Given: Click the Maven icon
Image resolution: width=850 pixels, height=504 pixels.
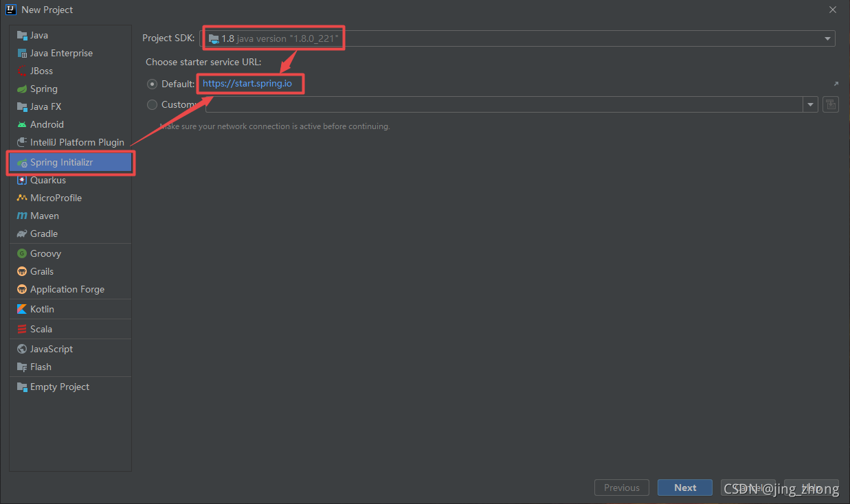Looking at the screenshot, I should coord(22,216).
